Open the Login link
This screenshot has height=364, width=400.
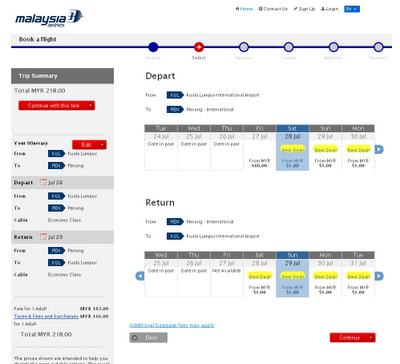[x=330, y=9]
